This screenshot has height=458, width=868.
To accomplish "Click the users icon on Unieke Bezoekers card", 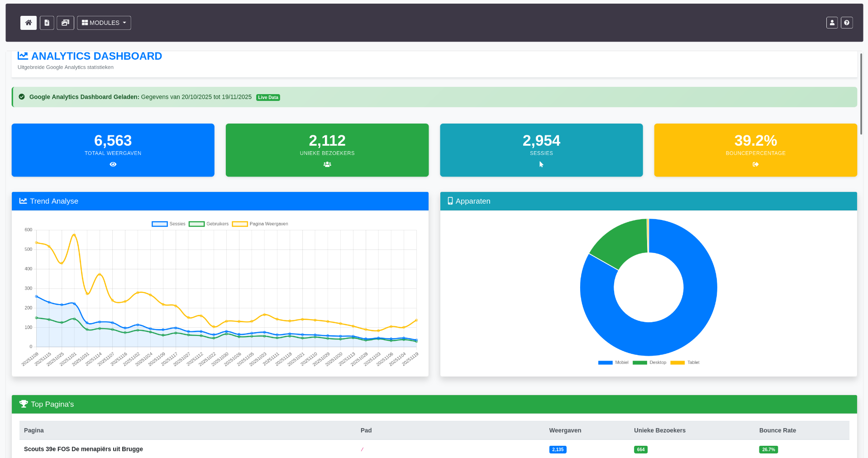I will pyautogui.click(x=327, y=164).
